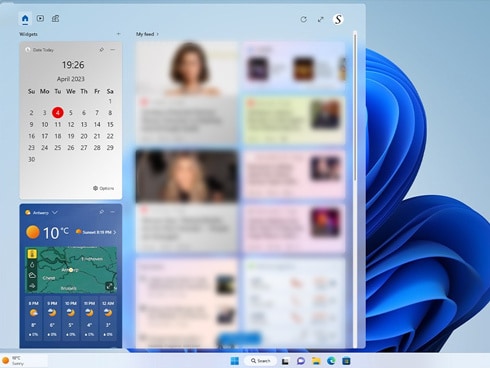Open the Windows Start button on taskbar
This screenshot has width=490, height=368.
tap(235, 361)
